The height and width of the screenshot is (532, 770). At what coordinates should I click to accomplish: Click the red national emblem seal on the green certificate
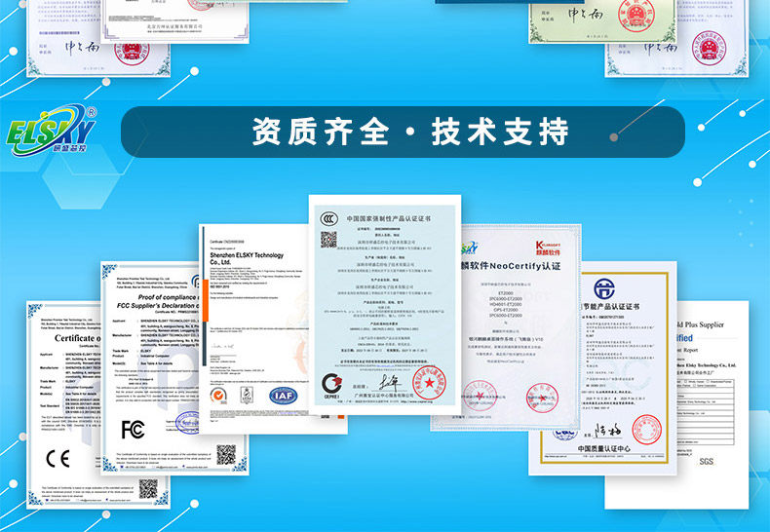(636, 15)
